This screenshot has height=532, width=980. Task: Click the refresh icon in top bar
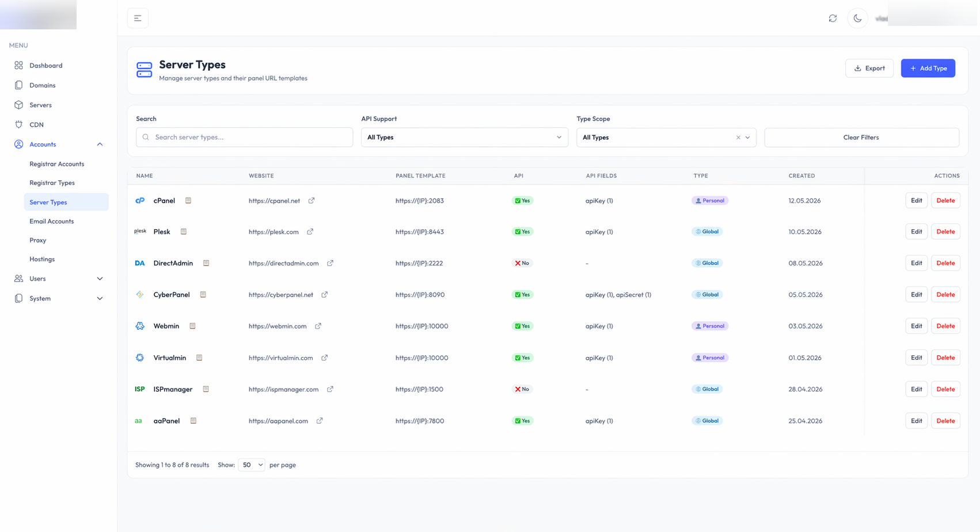(833, 18)
